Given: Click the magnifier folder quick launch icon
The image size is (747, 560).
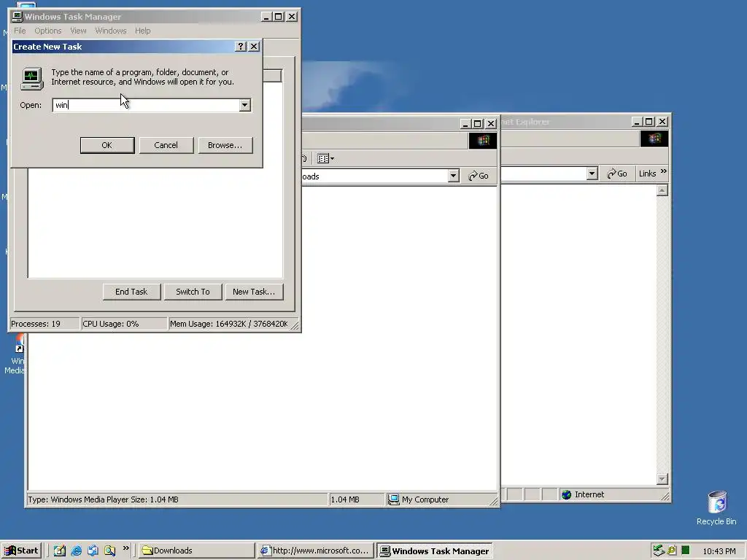Looking at the screenshot, I should [109, 551].
